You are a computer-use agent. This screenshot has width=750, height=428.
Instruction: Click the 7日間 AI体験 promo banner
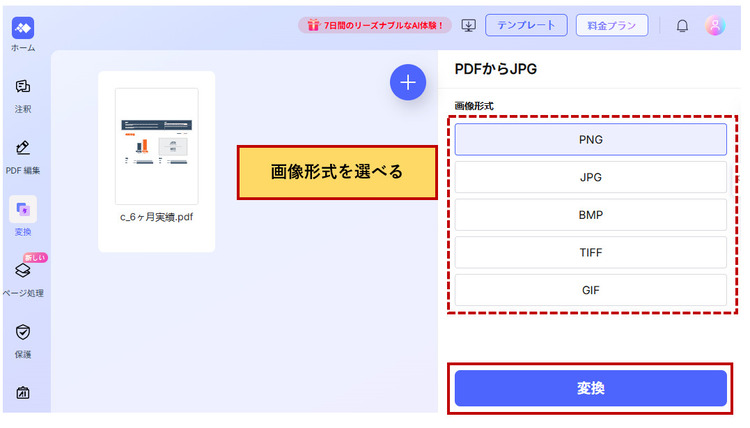pyautogui.click(x=375, y=25)
